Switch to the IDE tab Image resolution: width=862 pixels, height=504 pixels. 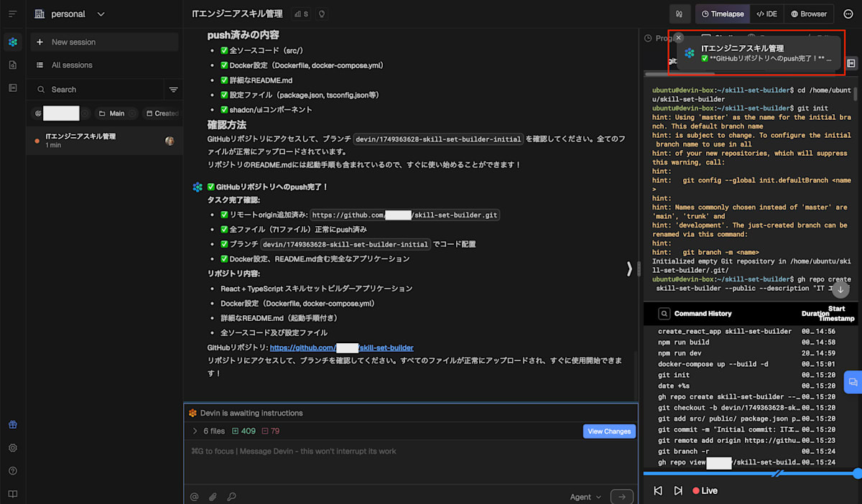pyautogui.click(x=767, y=14)
